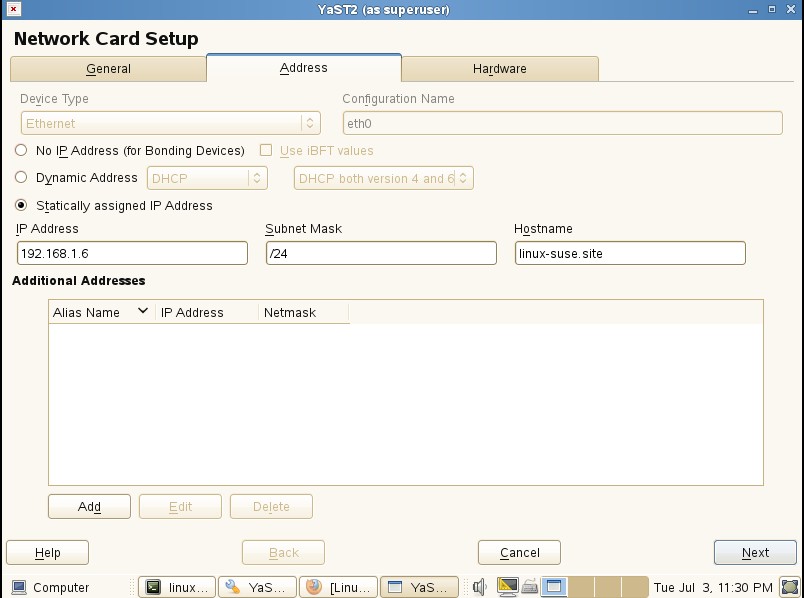804x598 pixels.
Task: Click the volume speaker icon
Action: point(480,587)
